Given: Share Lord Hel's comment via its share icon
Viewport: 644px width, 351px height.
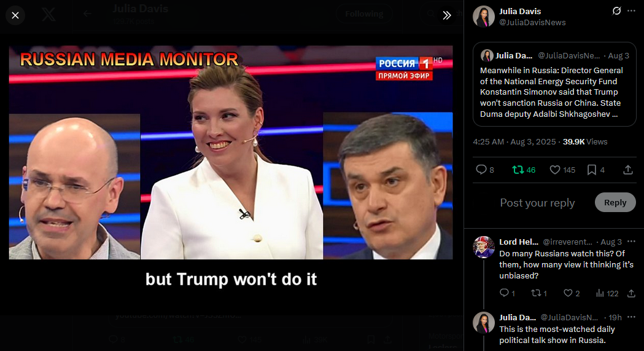Looking at the screenshot, I should click(631, 293).
